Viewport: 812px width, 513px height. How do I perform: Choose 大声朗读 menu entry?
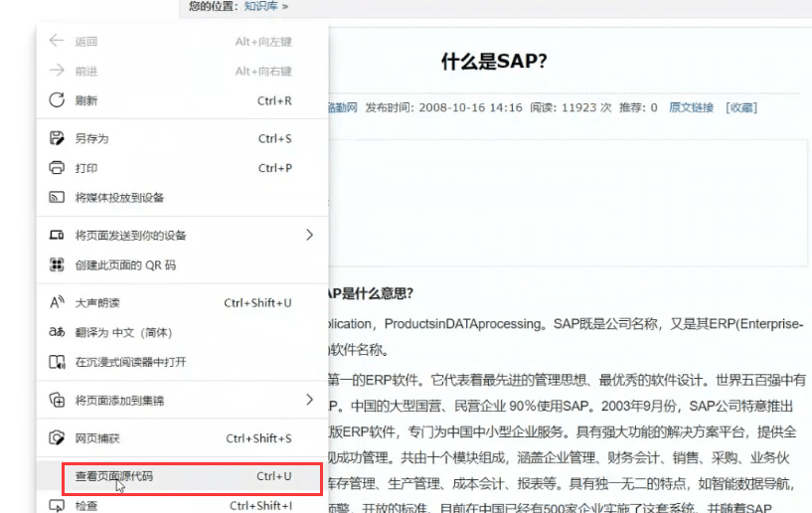coord(182,302)
